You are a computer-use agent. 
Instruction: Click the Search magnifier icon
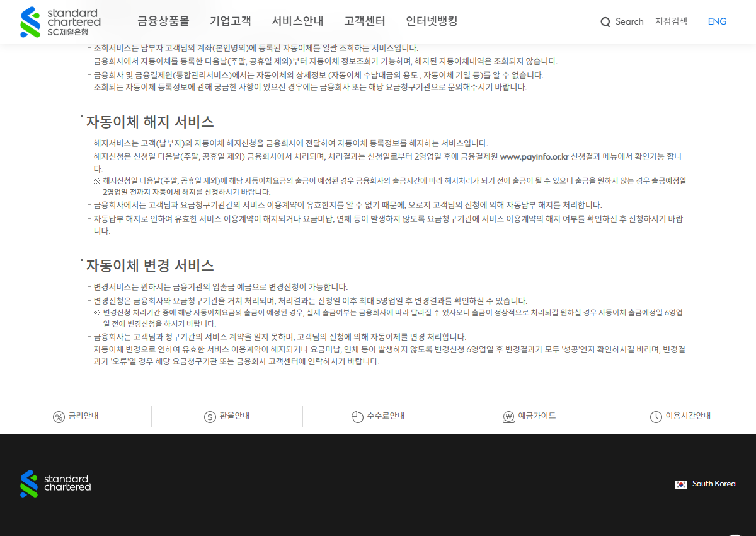click(x=605, y=22)
